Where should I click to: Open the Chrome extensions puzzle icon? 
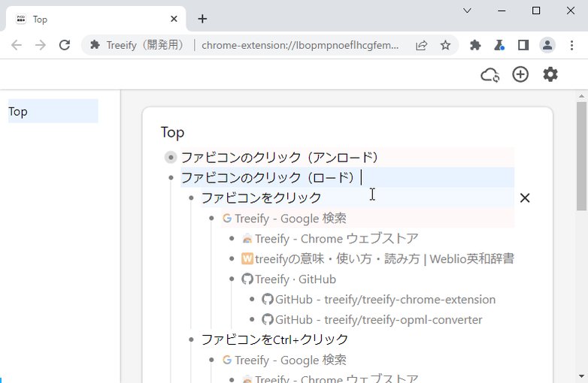(x=475, y=45)
